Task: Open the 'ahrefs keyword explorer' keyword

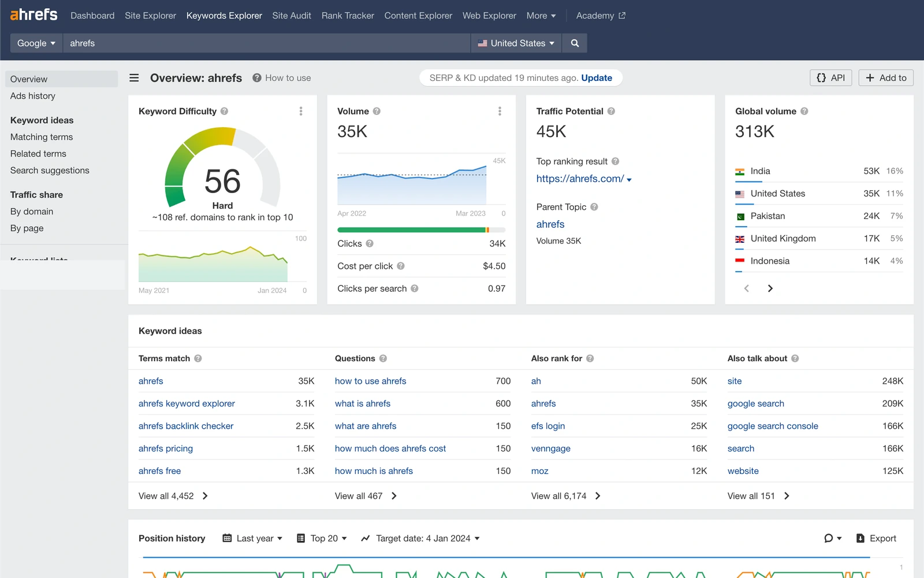Action: click(187, 403)
